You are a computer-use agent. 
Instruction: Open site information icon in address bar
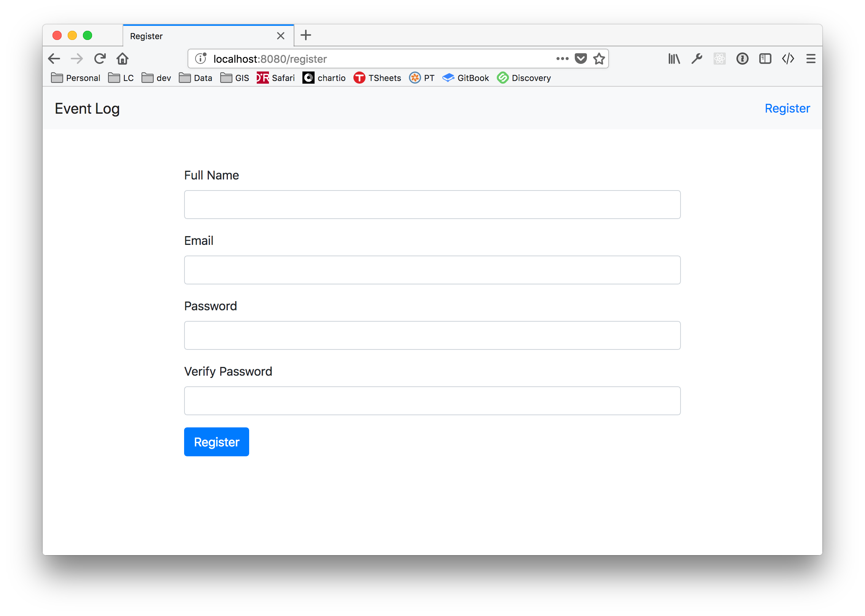click(201, 59)
